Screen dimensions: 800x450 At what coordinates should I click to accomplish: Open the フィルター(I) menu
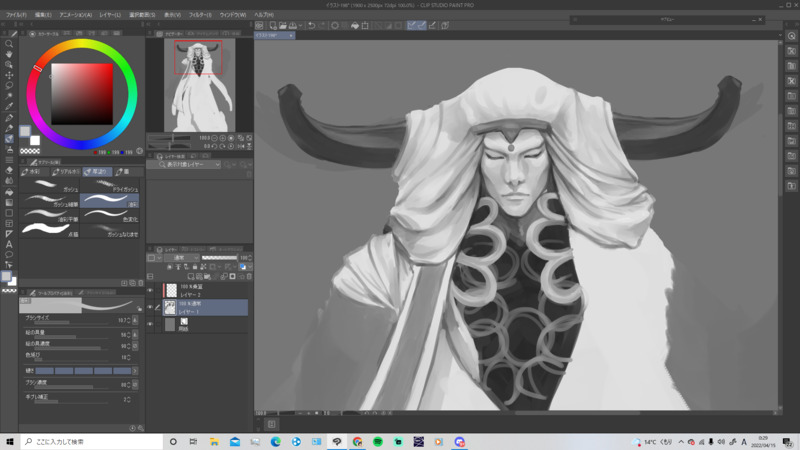[199, 15]
